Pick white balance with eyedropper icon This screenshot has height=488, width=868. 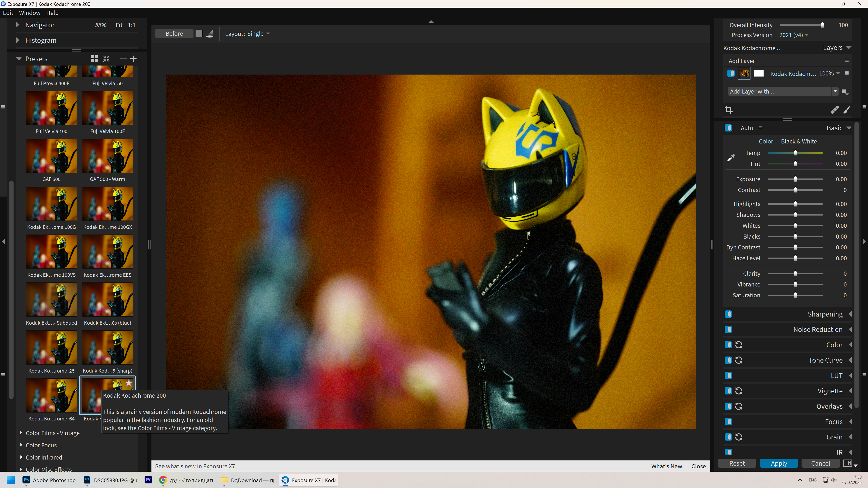(731, 158)
